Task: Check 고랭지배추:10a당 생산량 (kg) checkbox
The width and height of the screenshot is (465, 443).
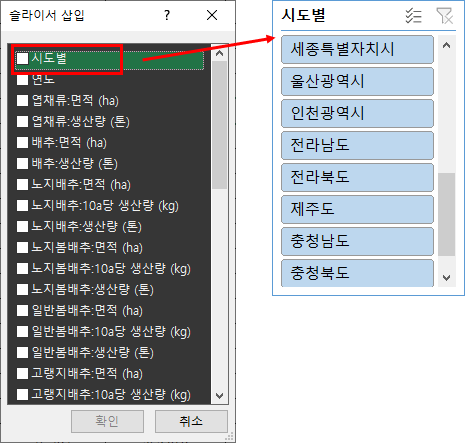Action: coord(22,395)
